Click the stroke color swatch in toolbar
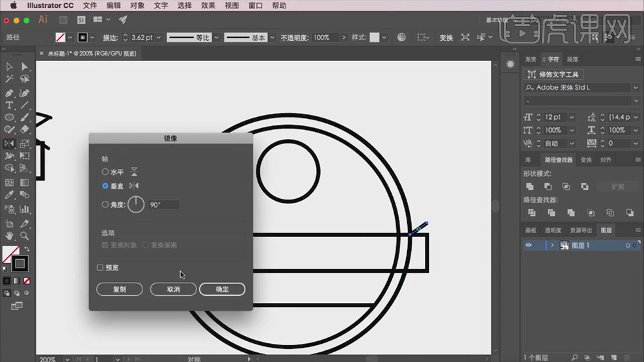 (20, 263)
